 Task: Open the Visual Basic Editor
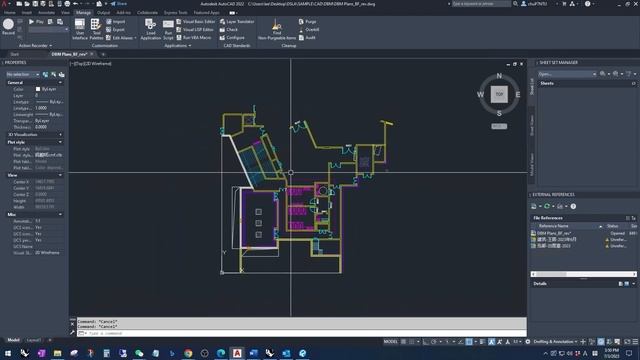point(196,22)
